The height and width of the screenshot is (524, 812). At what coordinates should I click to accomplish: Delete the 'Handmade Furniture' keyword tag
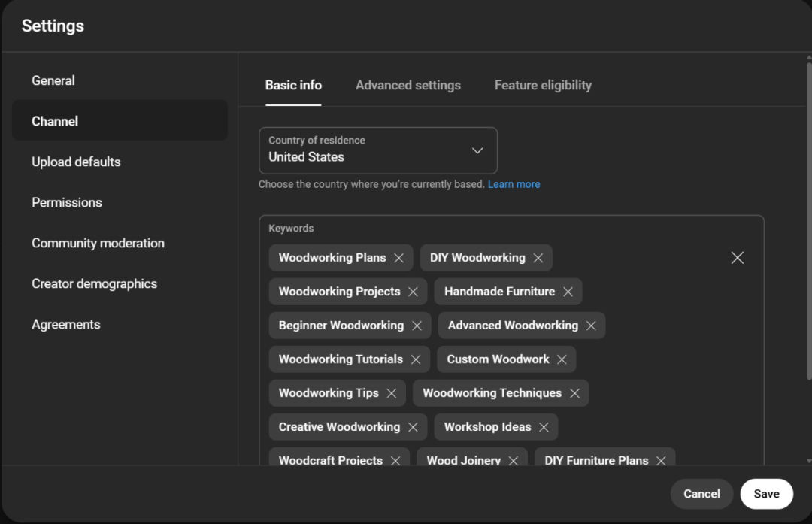click(568, 292)
